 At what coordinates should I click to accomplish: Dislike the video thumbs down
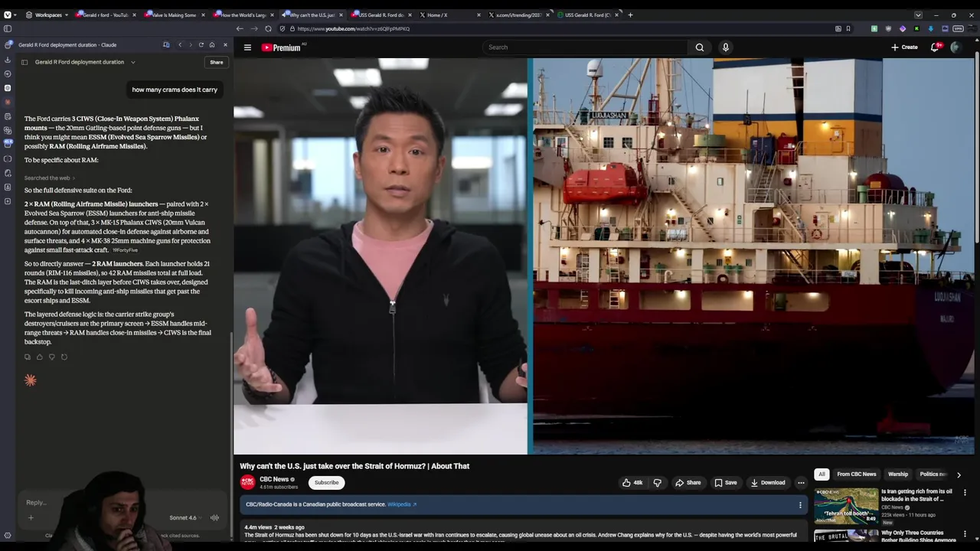coord(657,483)
